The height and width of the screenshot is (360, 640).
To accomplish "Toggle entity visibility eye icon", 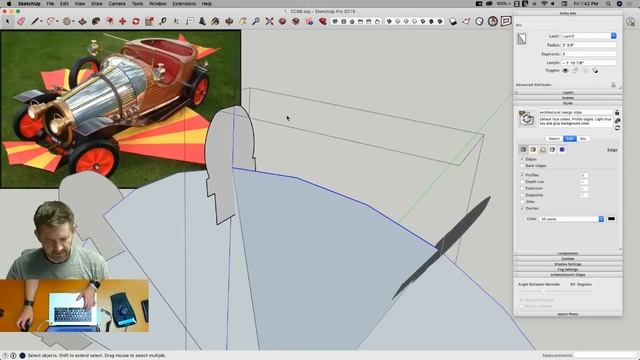I will click(565, 71).
